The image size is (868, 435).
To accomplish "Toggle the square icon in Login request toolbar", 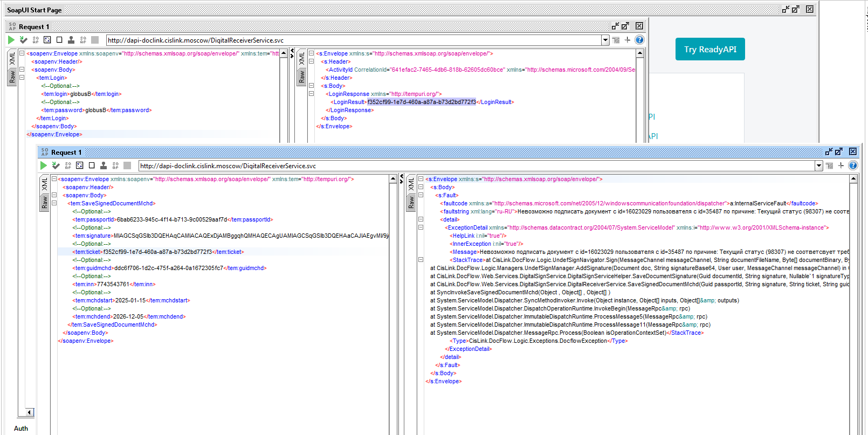I will 59,40.
